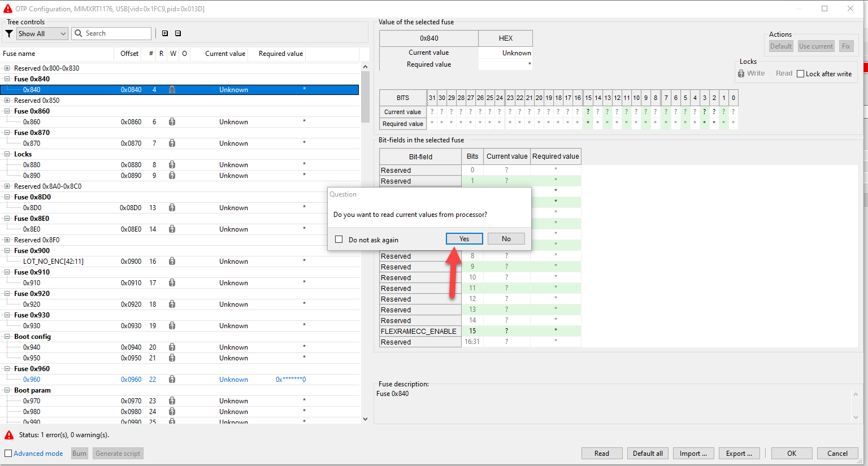Viewport: 868px width, 466px height.
Task: Enable the Do not ask again checkbox
Action: tap(338, 239)
